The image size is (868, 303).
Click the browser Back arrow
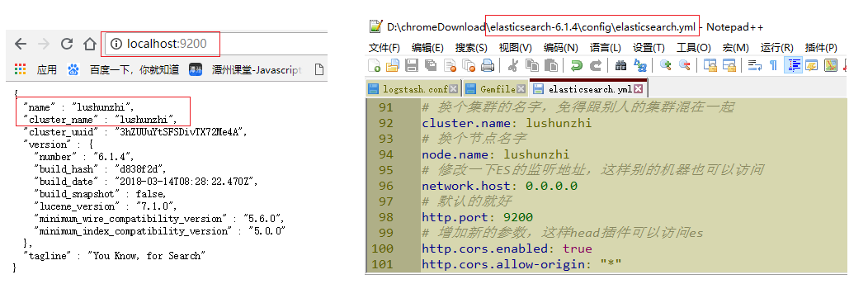tap(21, 44)
